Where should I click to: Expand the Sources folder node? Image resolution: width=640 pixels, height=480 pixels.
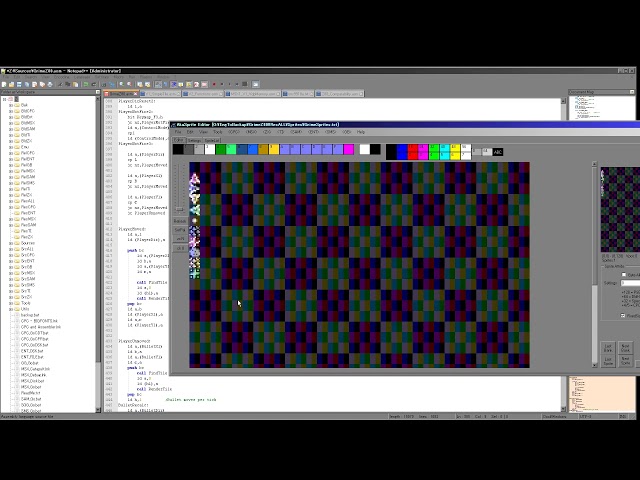point(11,243)
